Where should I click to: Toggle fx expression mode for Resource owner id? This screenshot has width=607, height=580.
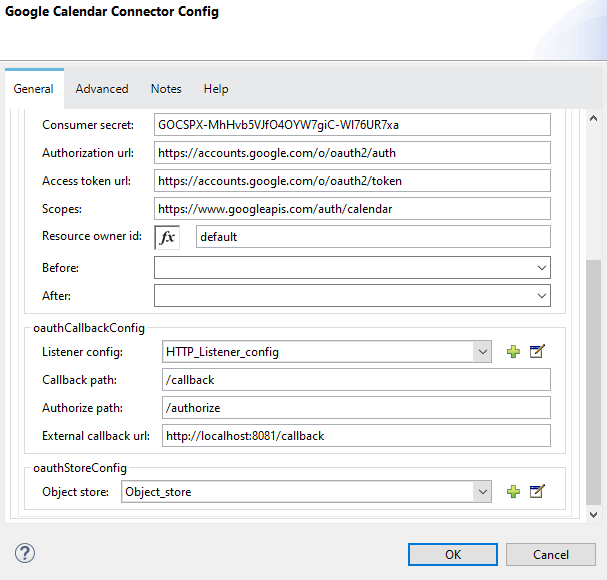[x=167, y=237]
